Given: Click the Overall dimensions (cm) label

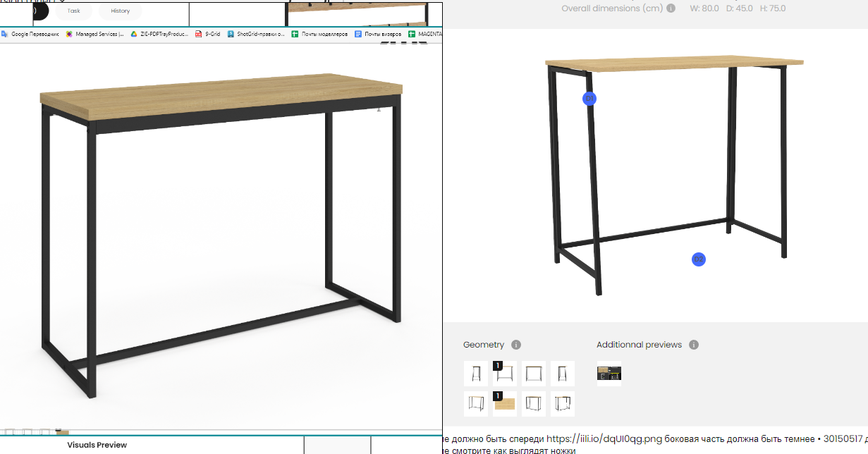Looking at the screenshot, I should tap(612, 8).
